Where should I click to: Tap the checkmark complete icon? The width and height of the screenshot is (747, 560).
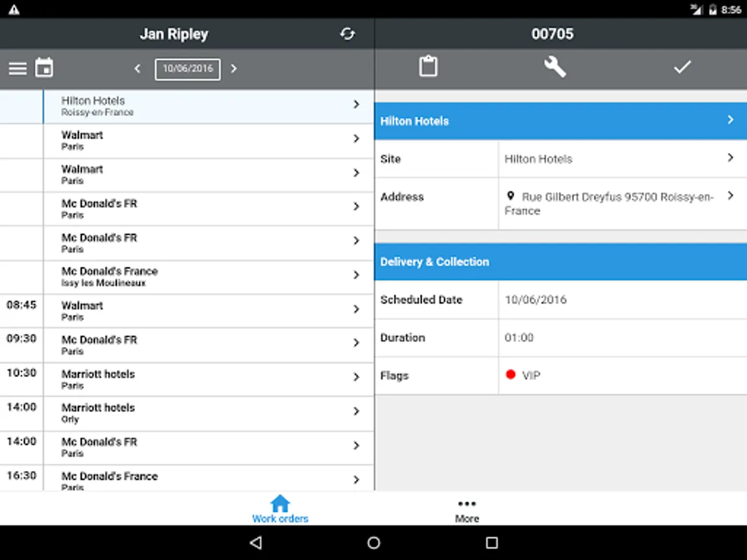coord(682,67)
